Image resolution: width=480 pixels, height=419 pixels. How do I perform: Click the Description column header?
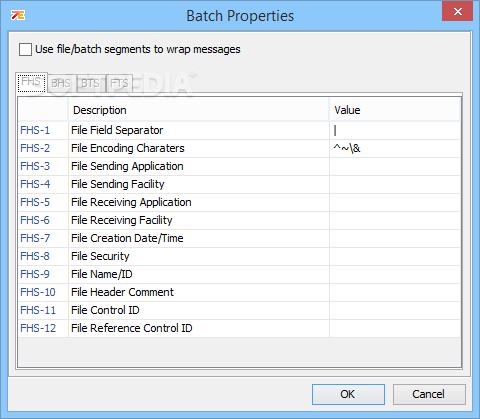[199, 110]
